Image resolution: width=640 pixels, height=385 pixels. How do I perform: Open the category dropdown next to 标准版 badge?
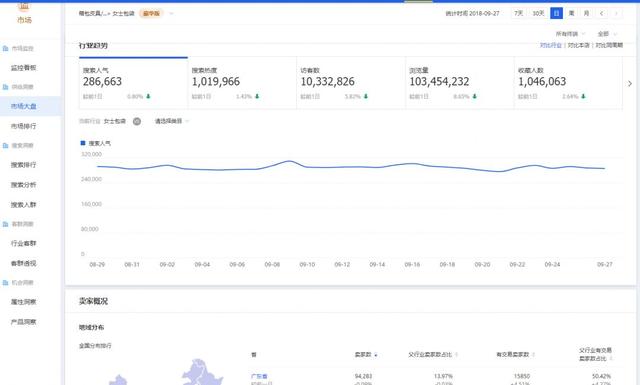pos(171,13)
